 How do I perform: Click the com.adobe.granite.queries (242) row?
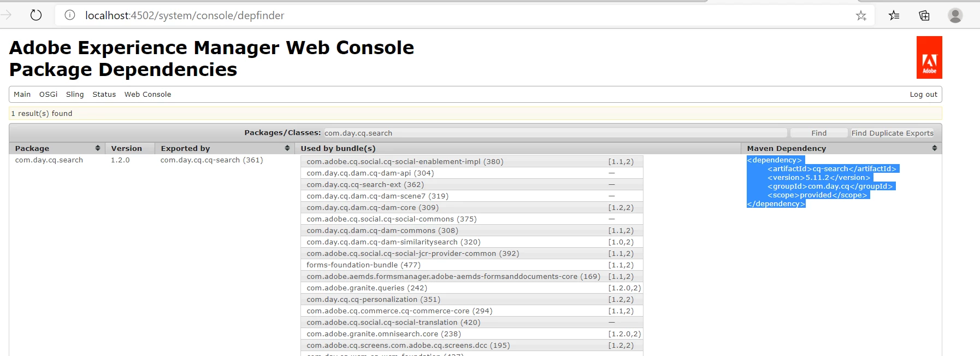pyautogui.click(x=472, y=288)
